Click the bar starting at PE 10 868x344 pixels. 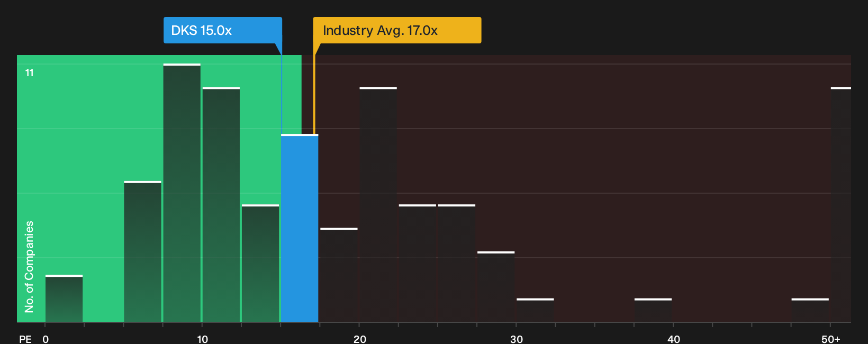coord(221,204)
